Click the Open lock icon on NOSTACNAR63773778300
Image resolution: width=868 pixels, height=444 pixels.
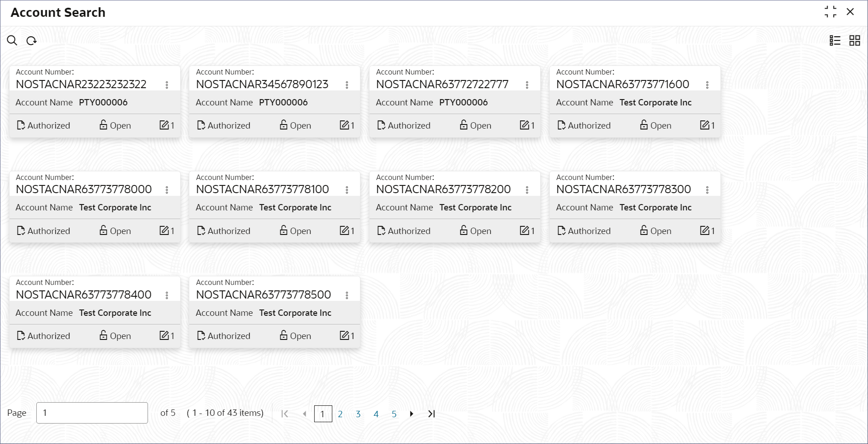(x=643, y=230)
